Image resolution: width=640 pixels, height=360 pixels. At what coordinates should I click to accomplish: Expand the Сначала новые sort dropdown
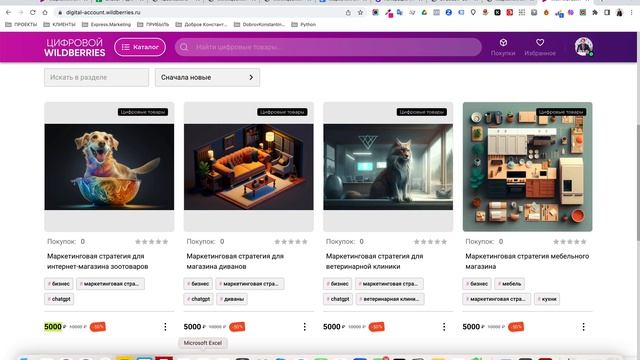(207, 77)
